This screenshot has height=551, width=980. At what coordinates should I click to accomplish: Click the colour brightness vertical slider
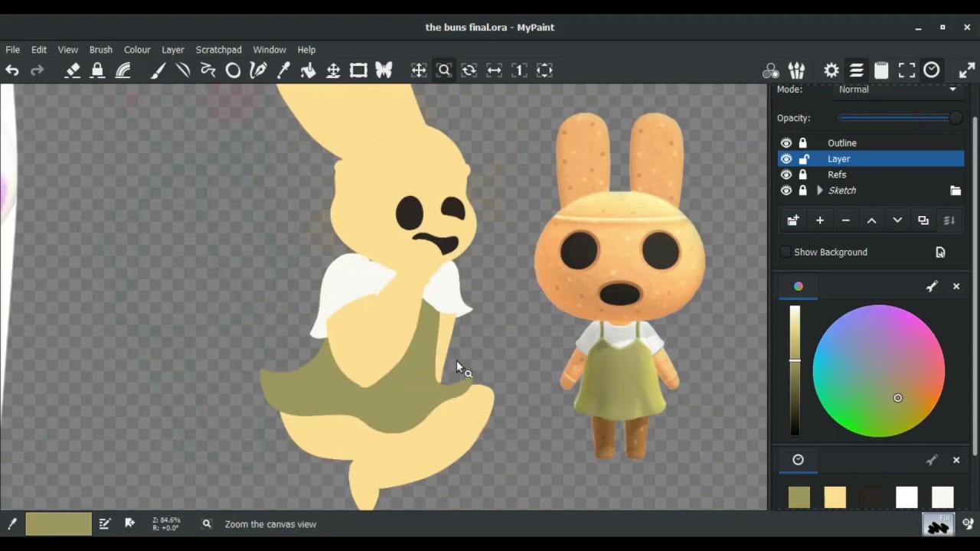coord(795,371)
